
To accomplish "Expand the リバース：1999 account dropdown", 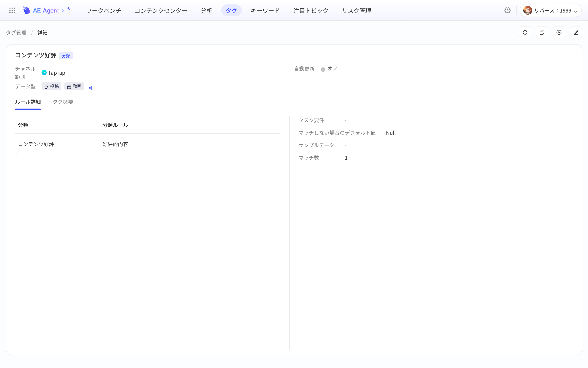I will pyautogui.click(x=551, y=10).
